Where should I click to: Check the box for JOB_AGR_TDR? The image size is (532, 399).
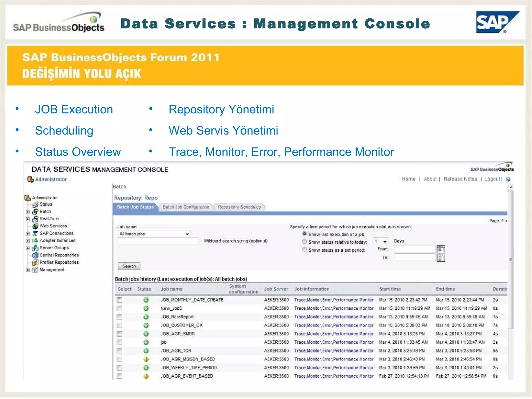119,351
